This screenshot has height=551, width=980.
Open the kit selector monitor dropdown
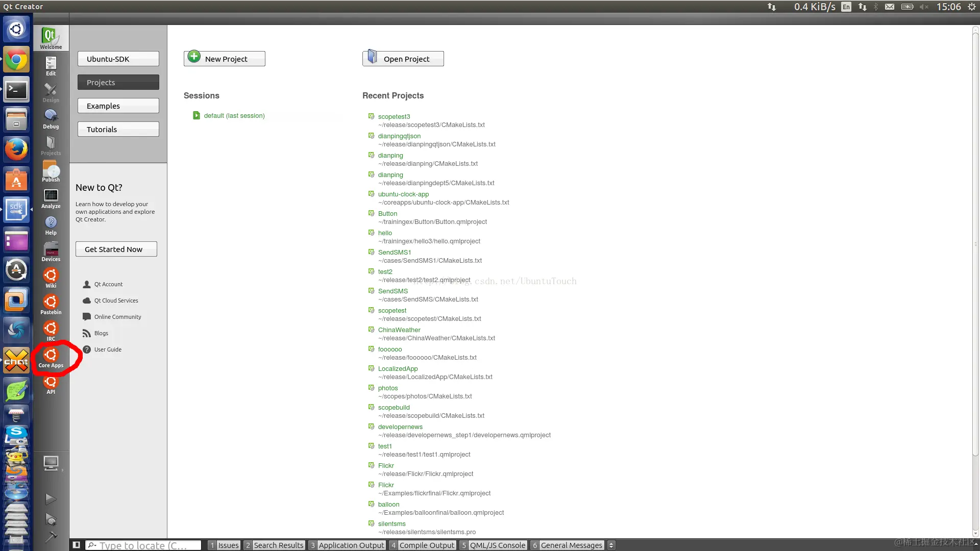[51, 463]
